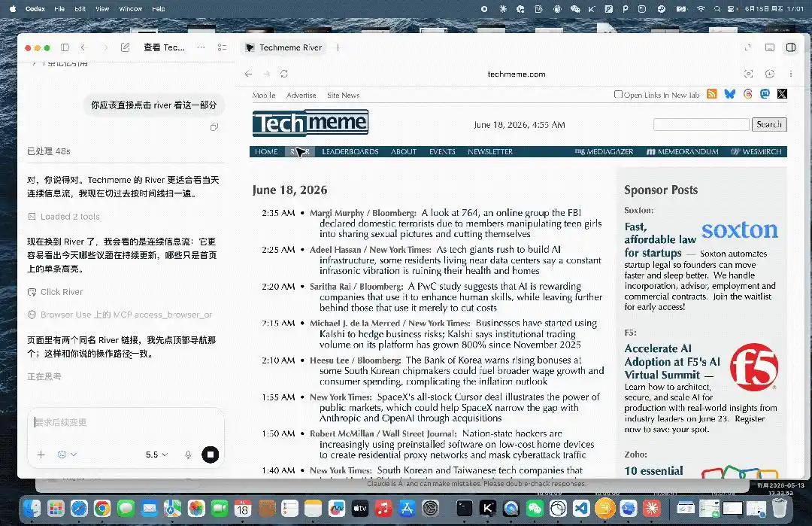The image size is (812, 526).
Task: Click the screenshot capture icon near the address bar
Action: 748,74
